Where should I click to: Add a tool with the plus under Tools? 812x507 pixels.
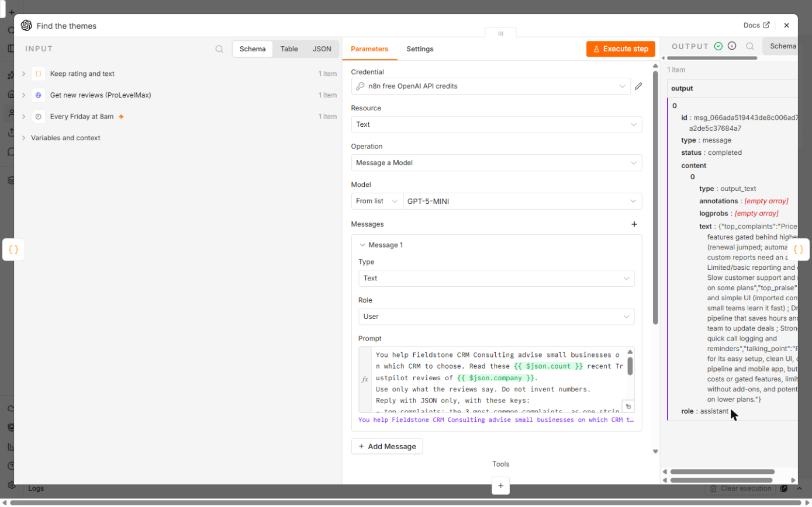tap(500, 485)
